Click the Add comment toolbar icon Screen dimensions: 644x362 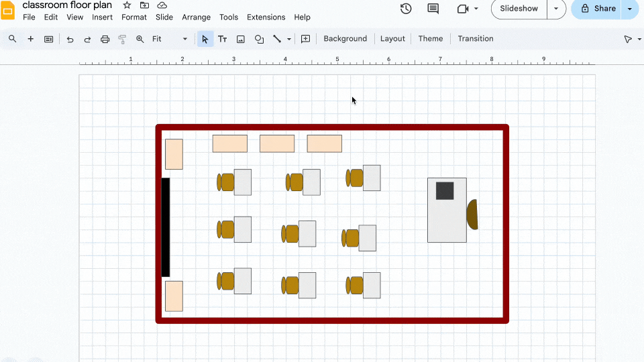(305, 39)
